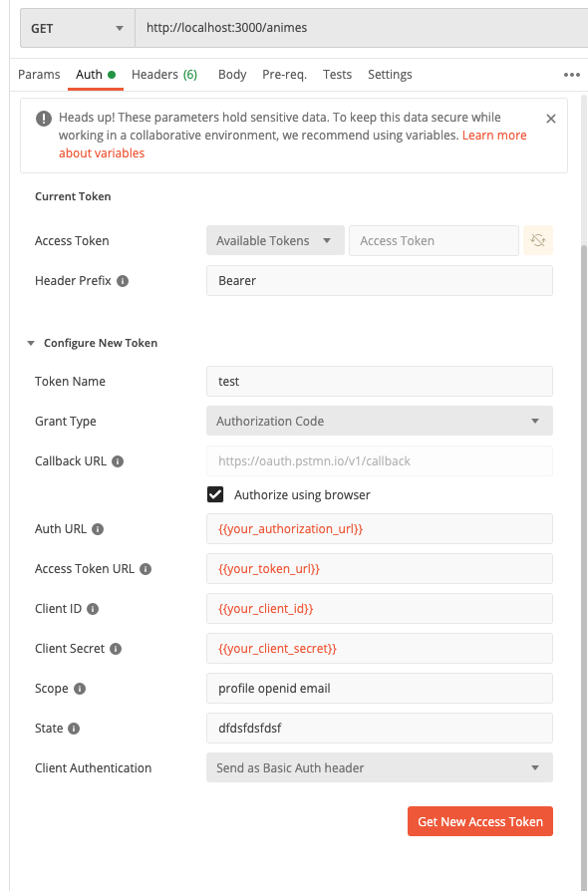Click the Access Token URL info icon
Image resolution: width=588 pixels, height=891 pixels.
146,569
